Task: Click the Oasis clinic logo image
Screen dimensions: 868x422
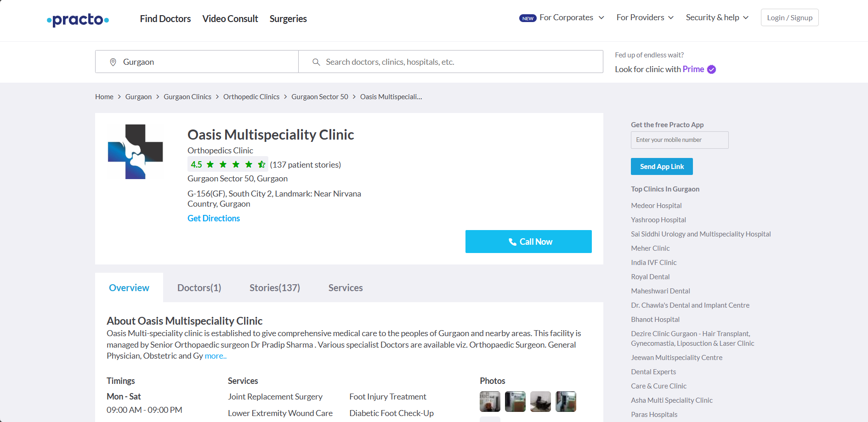Action: (136, 152)
